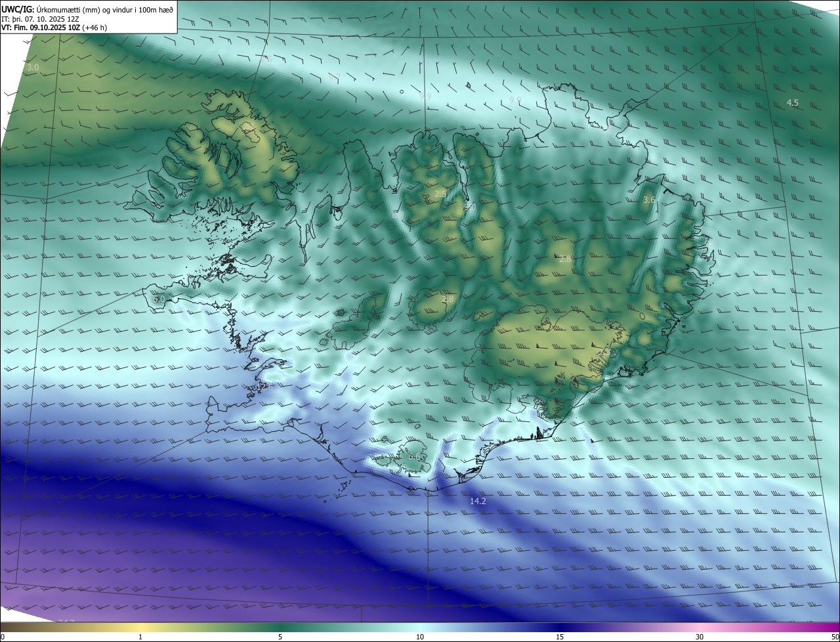Screen dimensions: 840x642
Task: Click the '3.6' value label on the map
Action: (x=649, y=200)
